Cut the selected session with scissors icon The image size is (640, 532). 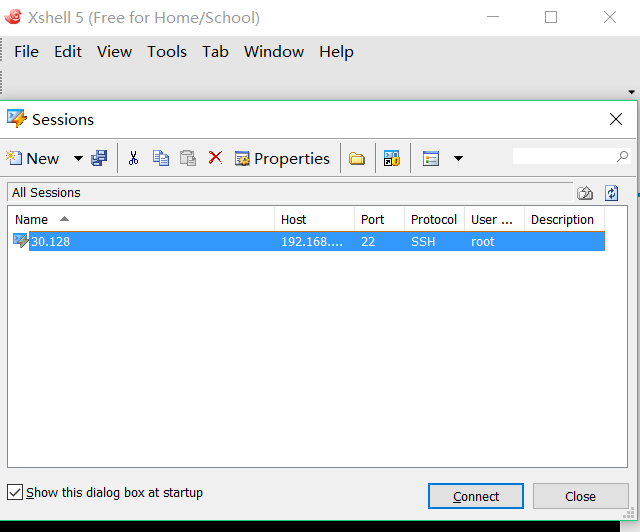point(133,158)
